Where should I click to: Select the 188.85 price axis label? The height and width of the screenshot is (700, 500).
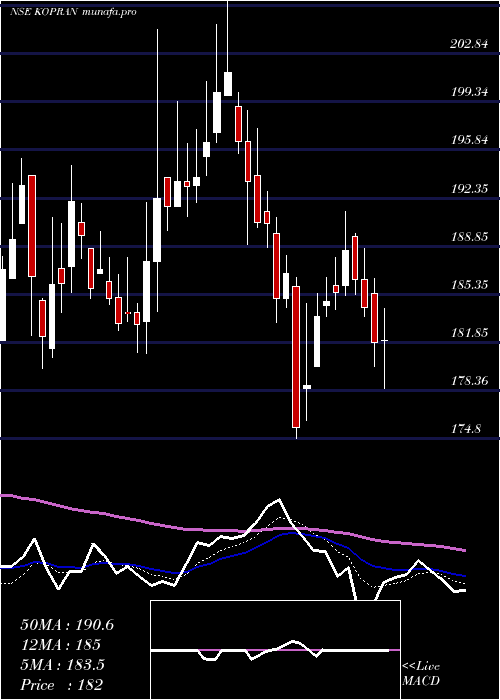(469, 237)
